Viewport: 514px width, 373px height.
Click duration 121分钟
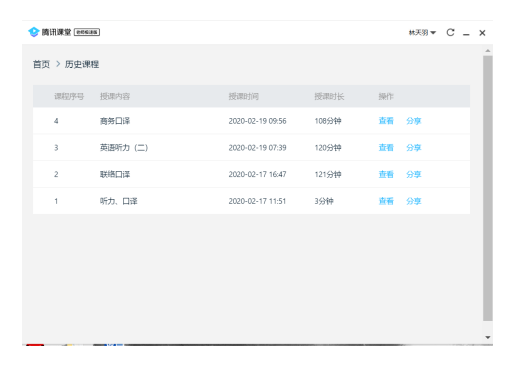(328, 174)
